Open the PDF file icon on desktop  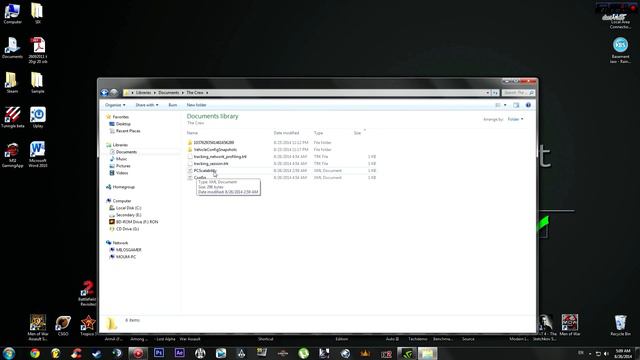pyautogui.click(x=38, y=50)
